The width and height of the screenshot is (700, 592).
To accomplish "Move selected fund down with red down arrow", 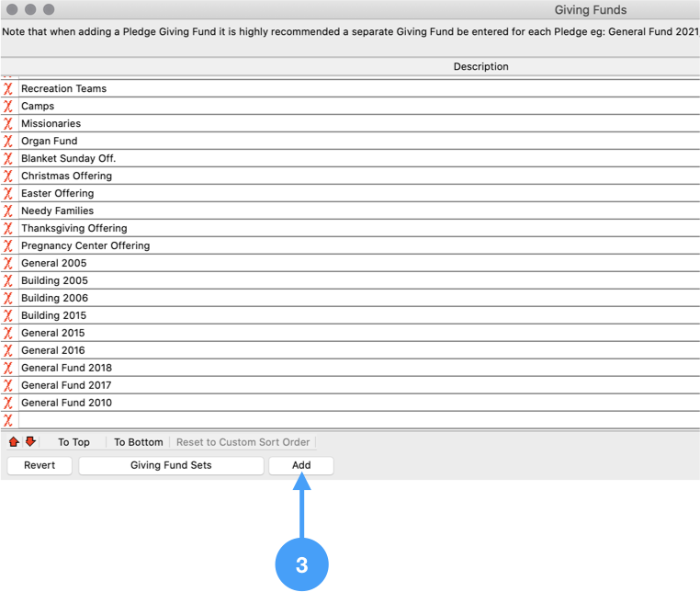I will pos(30,442).
